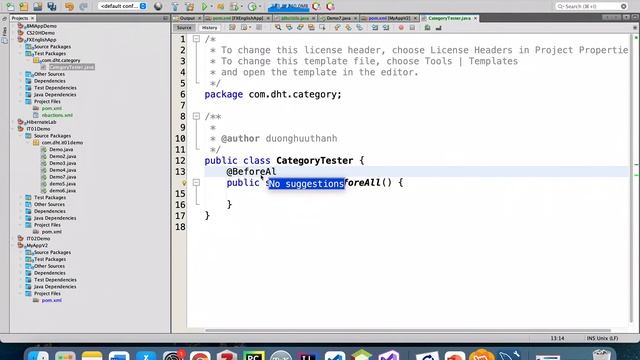The image size is (640, 360).
Task: Click the Stop Macro Recording icon
Action: (412, 28)
